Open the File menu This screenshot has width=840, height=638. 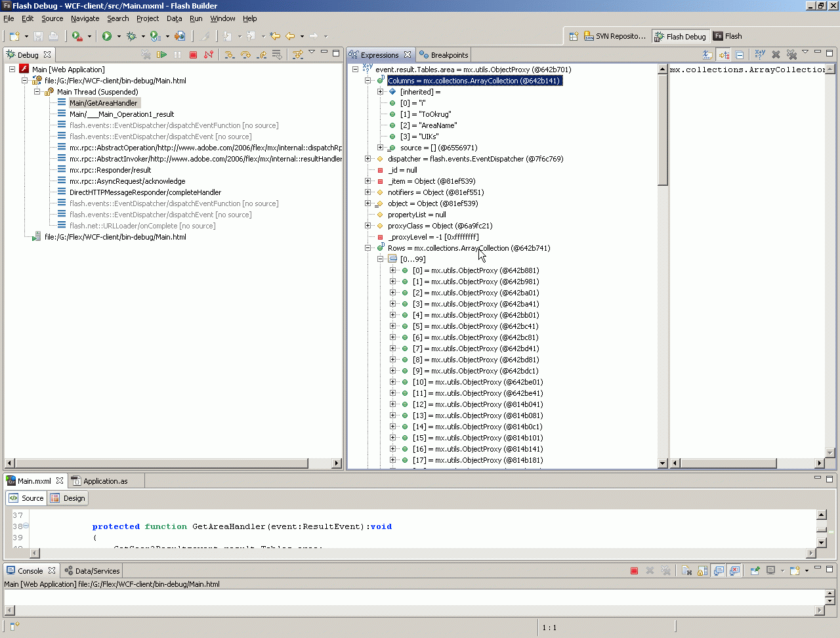[9, 18]
